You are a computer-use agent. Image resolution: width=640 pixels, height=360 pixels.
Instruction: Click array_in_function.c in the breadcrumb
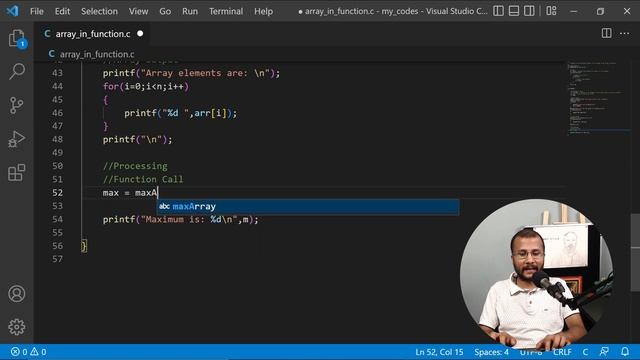[x=97, y=54]
